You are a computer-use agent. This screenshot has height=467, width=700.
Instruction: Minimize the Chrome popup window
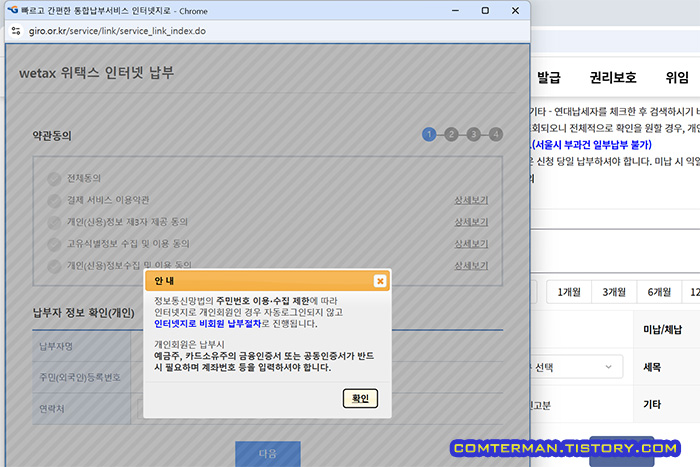tap(455, 10)
